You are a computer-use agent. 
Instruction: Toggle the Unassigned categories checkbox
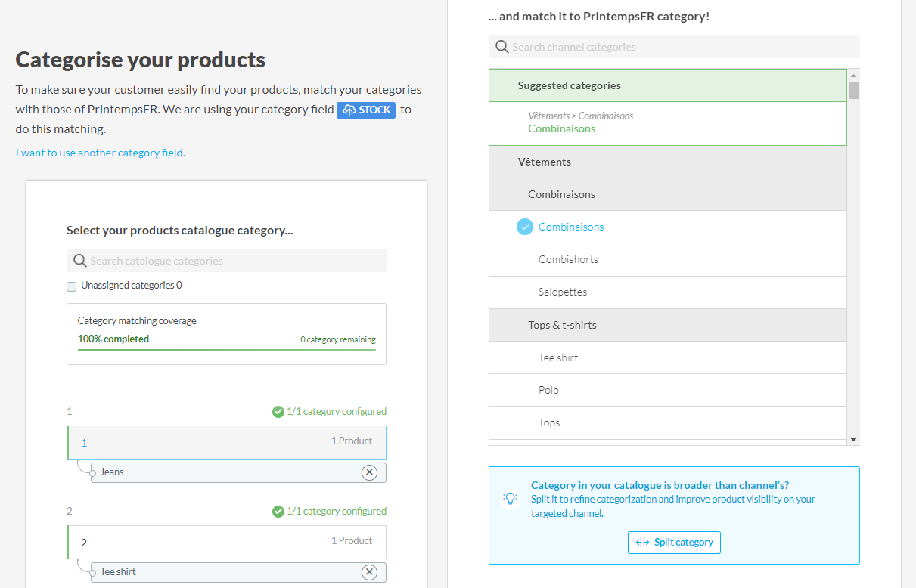pos(72,286)
